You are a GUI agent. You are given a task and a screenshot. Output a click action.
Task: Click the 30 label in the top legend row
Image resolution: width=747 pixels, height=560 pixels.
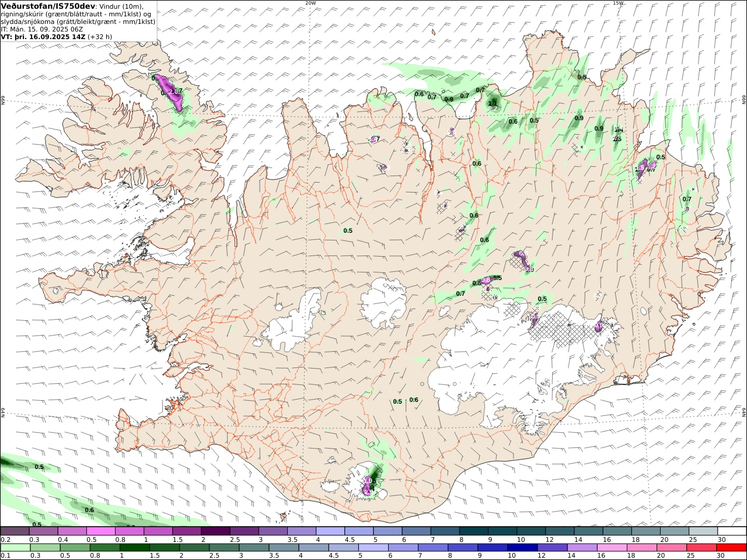point(722,540)
